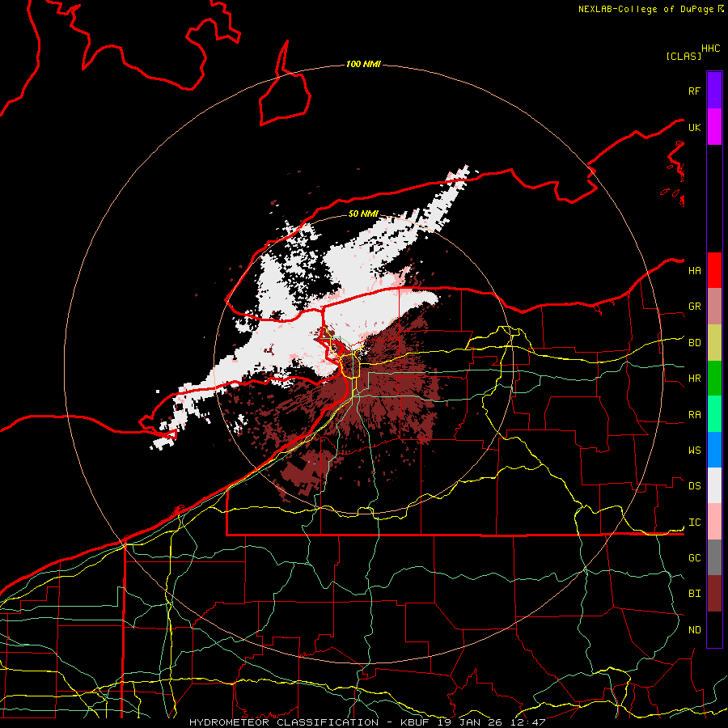
Task: Click the IC legend label
Action: [695, 523]
